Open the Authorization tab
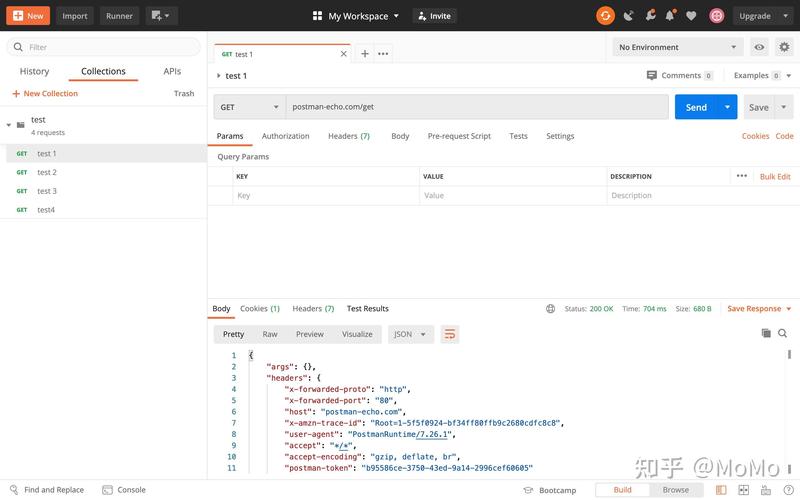The image size is (800, 500). (286, 136)
